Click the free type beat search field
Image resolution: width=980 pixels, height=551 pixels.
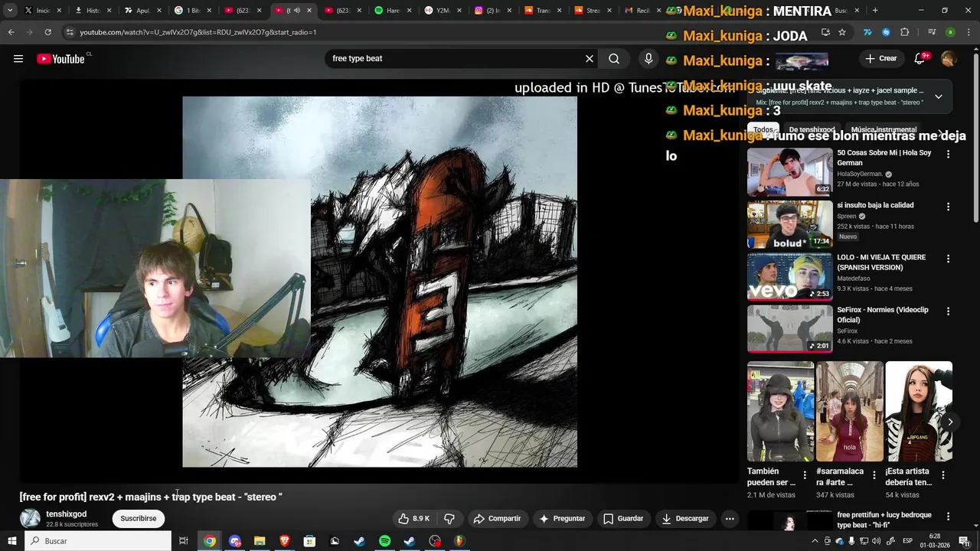(x=456, y=59)
